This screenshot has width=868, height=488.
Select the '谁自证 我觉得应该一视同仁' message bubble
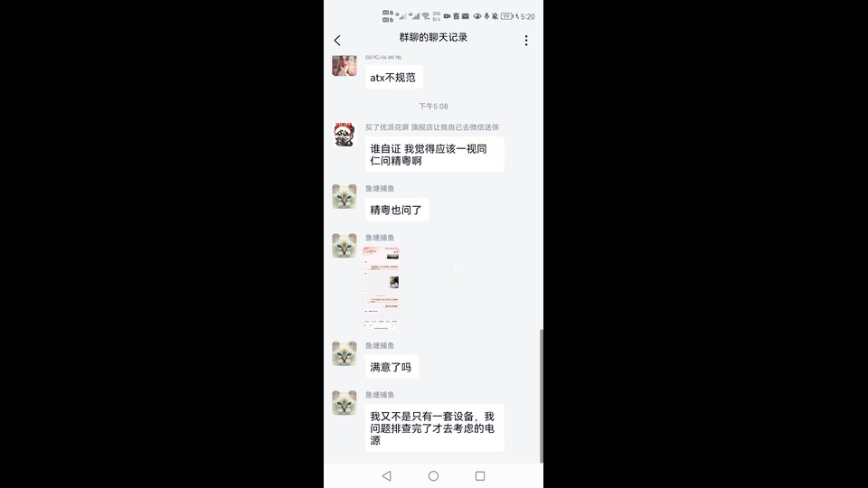coord(435,155)
